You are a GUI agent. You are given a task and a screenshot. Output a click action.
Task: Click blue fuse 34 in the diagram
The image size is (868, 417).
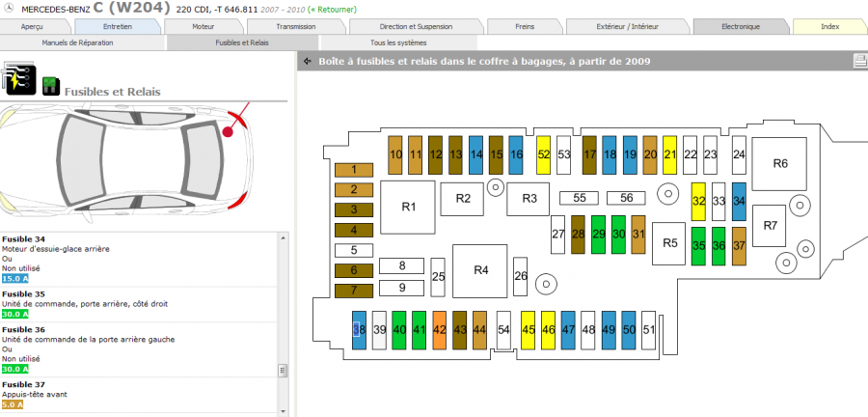(739, 202)
